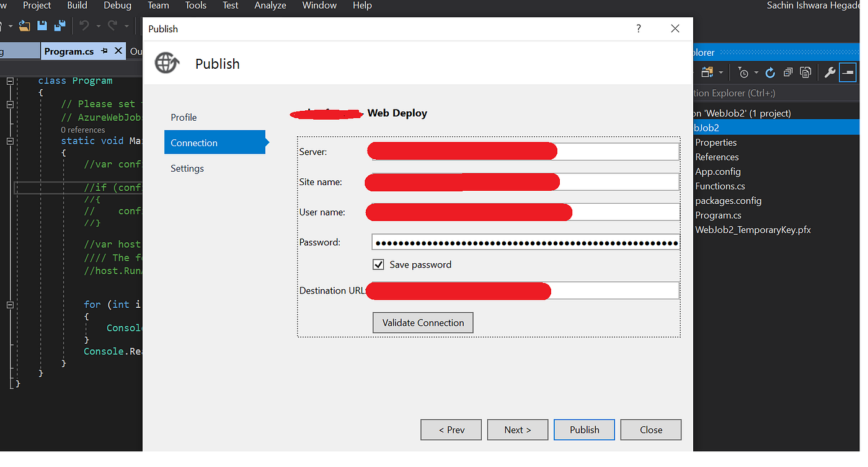
Task: Select the Properties node in Solution Explorer
Action: (x=715, y=142)
